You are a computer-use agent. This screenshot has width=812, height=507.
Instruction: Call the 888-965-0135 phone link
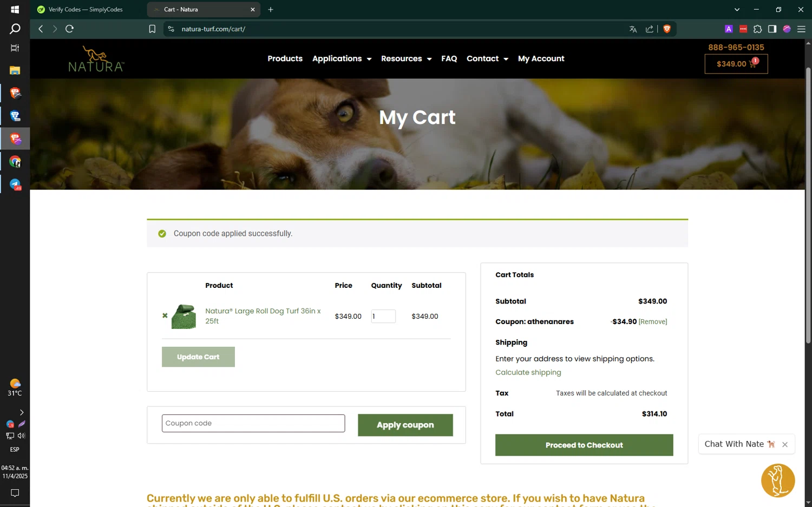[736, 48]
